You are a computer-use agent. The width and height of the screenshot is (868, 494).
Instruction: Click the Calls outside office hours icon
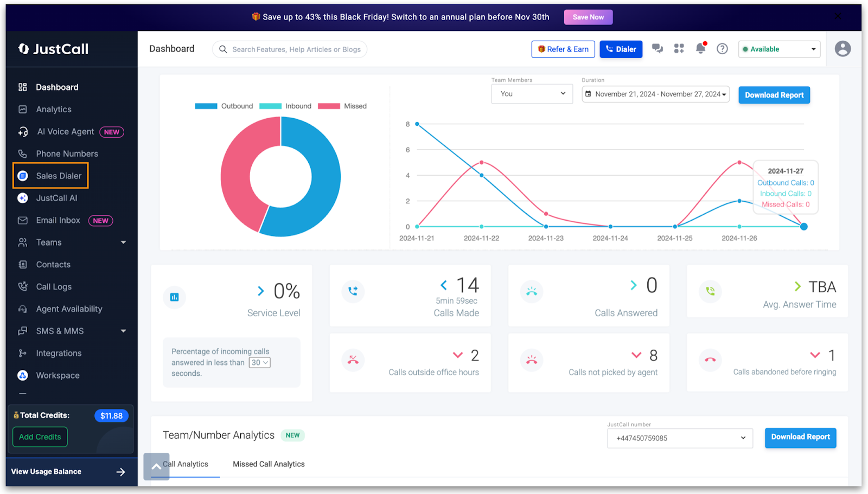pos(353,360)
